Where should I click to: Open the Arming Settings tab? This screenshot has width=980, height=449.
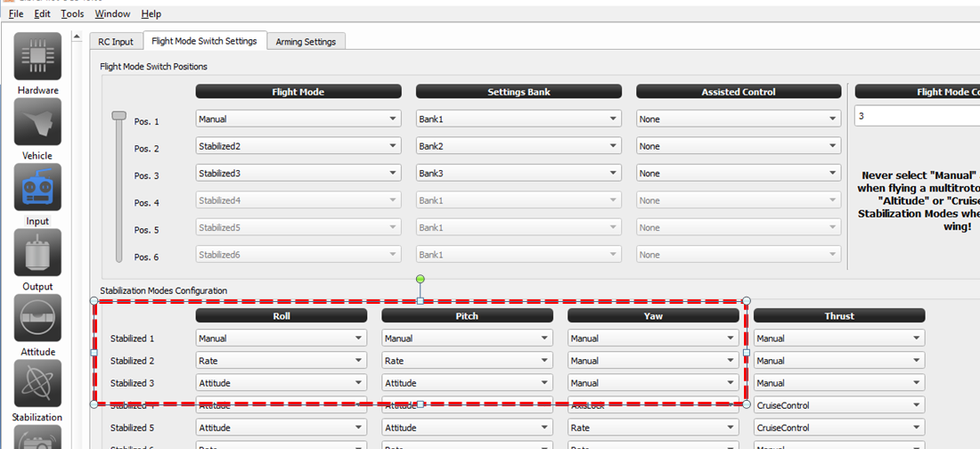coord(306,42)
